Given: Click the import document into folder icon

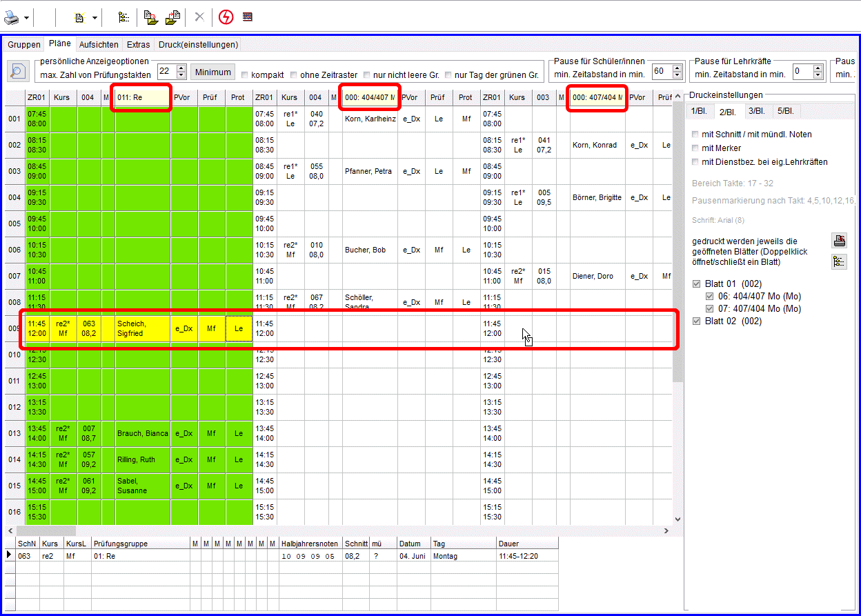Looking at the screenshot, I should point(151,17).
